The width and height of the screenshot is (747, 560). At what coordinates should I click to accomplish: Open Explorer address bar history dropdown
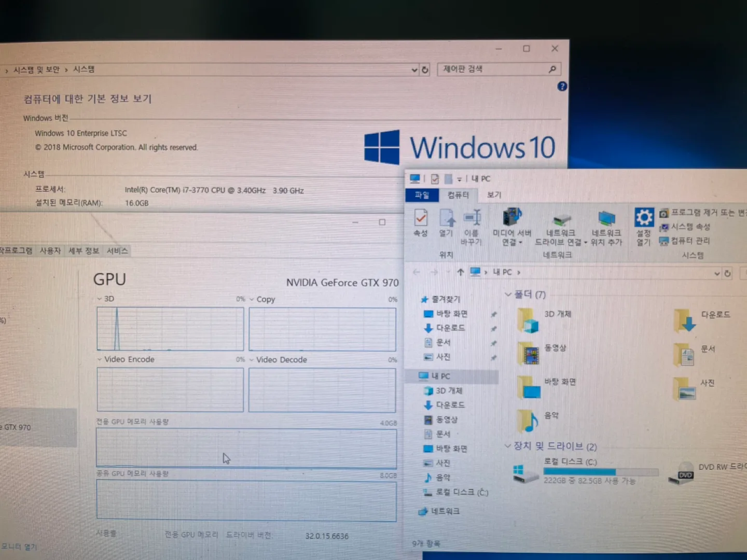[x=717, y=273]
